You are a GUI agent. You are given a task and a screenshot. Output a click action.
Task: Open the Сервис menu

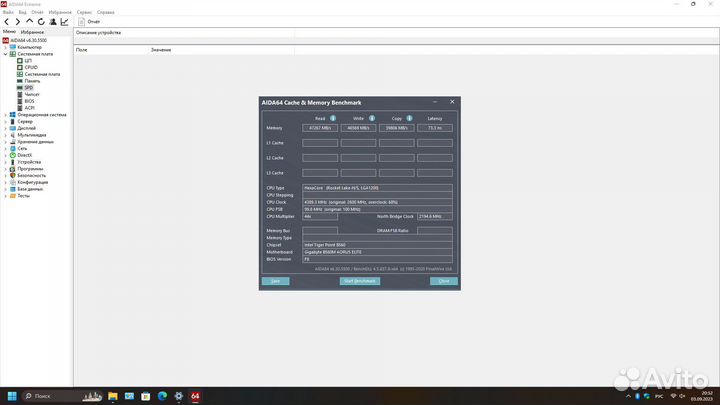[x=84, y=12]
